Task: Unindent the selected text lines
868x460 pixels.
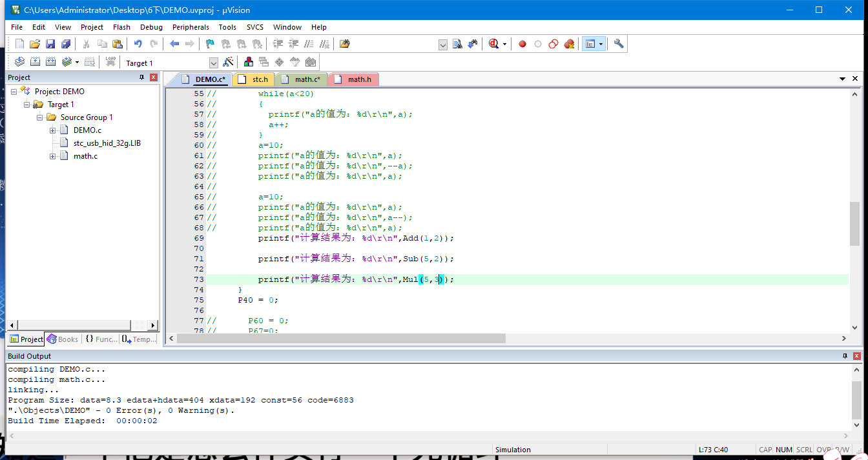Action: coord(293,44)
